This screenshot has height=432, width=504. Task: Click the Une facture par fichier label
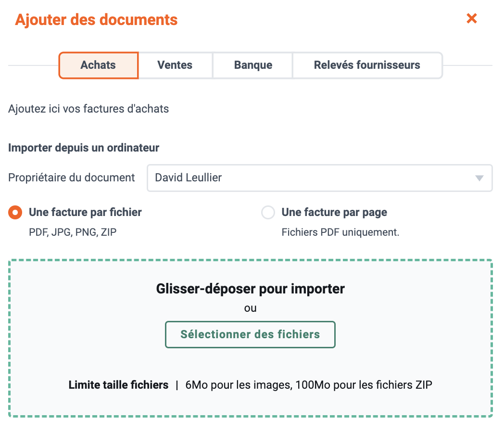[85, 213]
